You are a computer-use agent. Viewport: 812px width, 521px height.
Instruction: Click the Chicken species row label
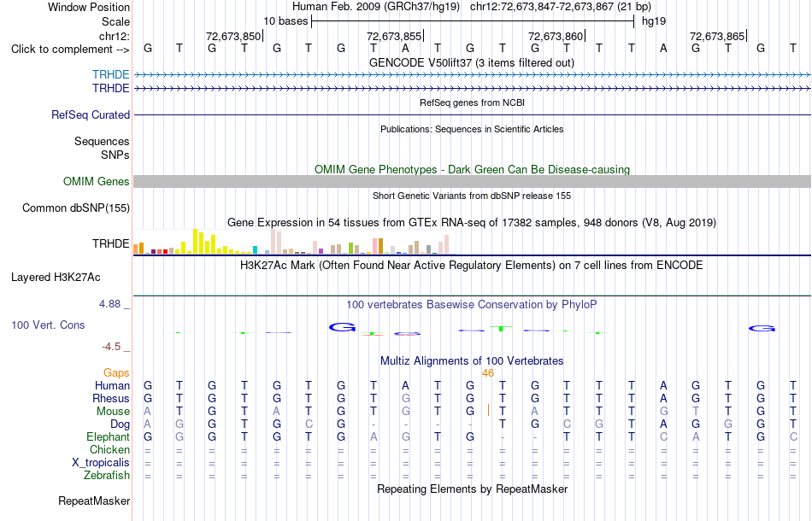click(x=109, y=450)
